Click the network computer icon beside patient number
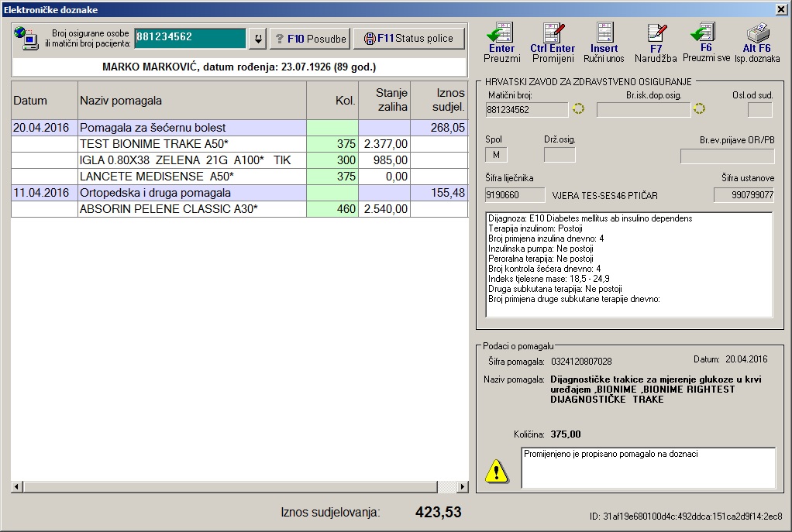This screenshot has height=532, width=792. tap(26, 39)
